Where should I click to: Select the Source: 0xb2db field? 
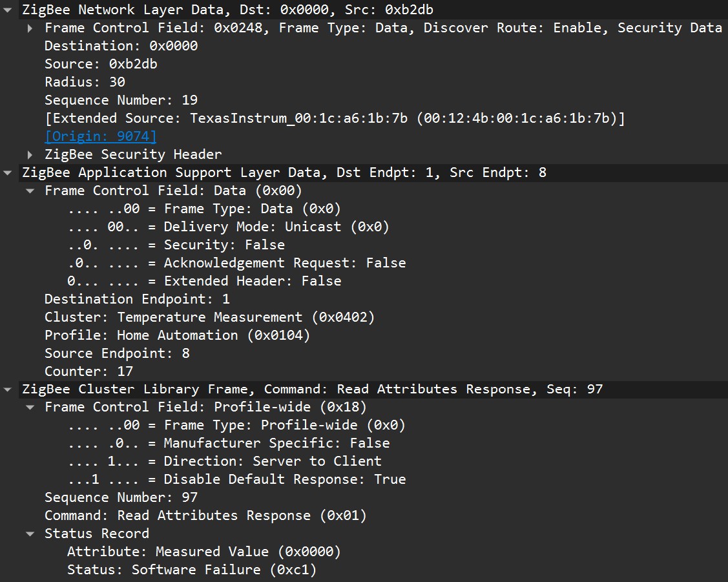[x=101, y=64]
